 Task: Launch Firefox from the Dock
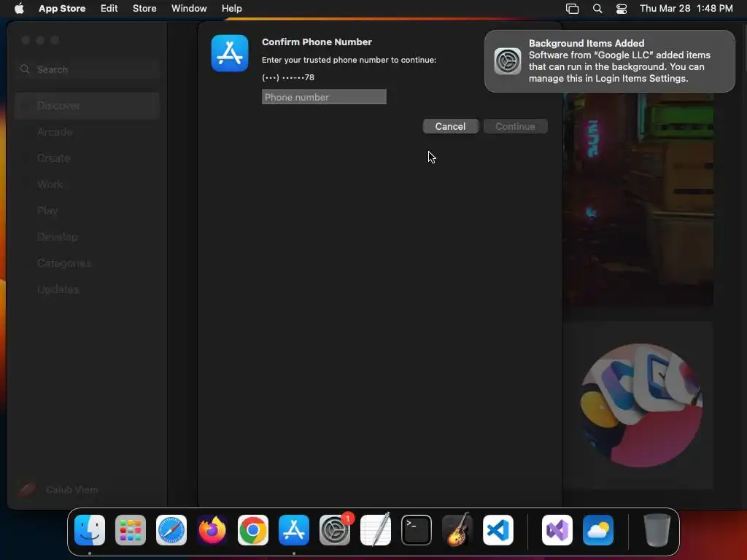pos(212,530)
